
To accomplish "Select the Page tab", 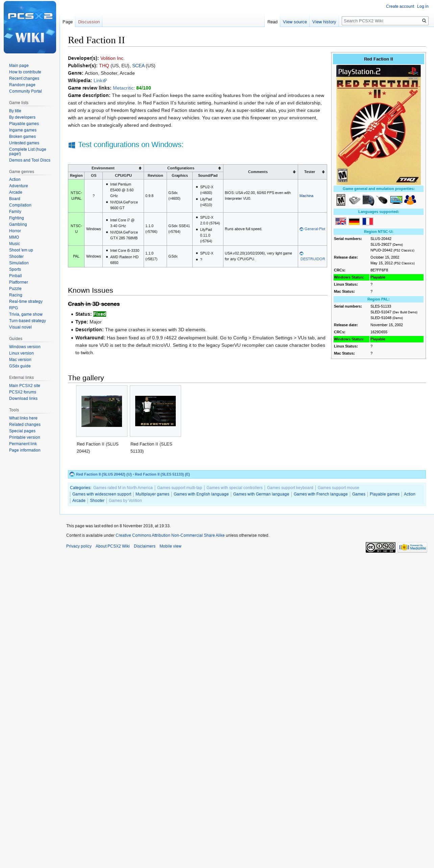I will pyautogui.click(x=68, y=22).
